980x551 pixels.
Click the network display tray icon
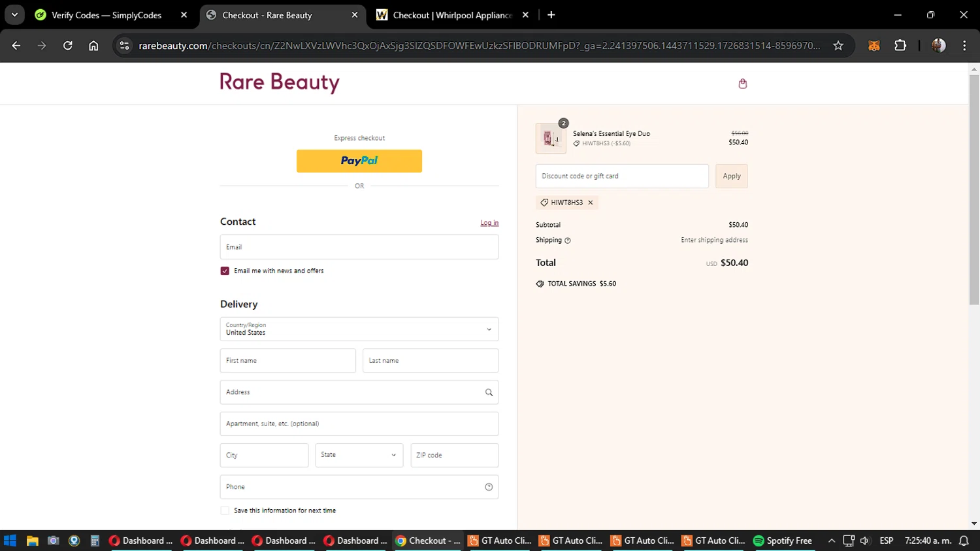(x=848, y=541)
